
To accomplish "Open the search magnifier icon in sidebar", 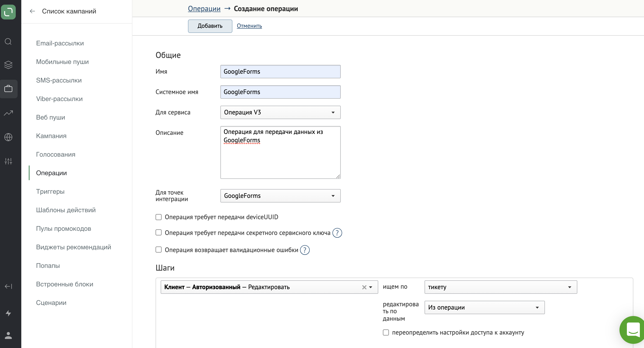I will 8,41.
